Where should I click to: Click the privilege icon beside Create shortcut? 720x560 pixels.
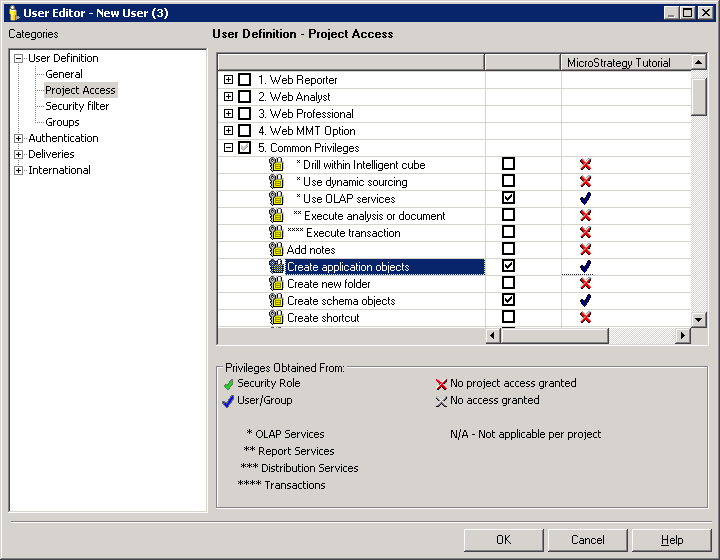pyautogui.click(x=276, y=318)
